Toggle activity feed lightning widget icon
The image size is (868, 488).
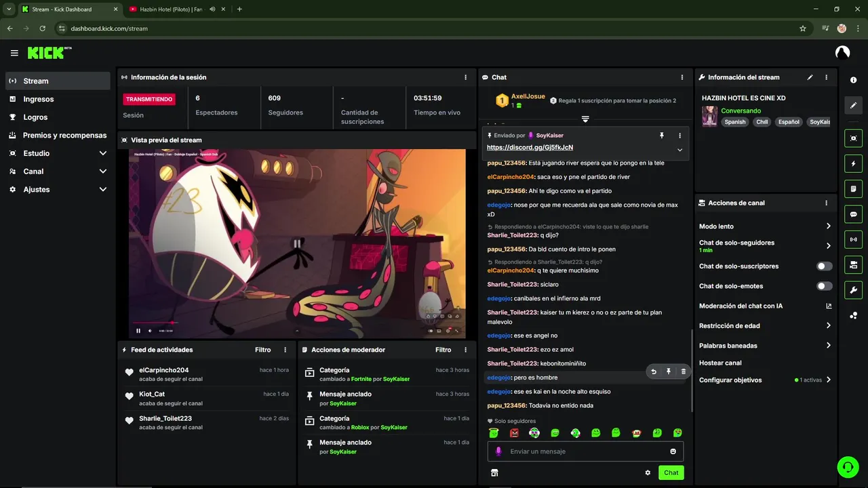(853, 163)
